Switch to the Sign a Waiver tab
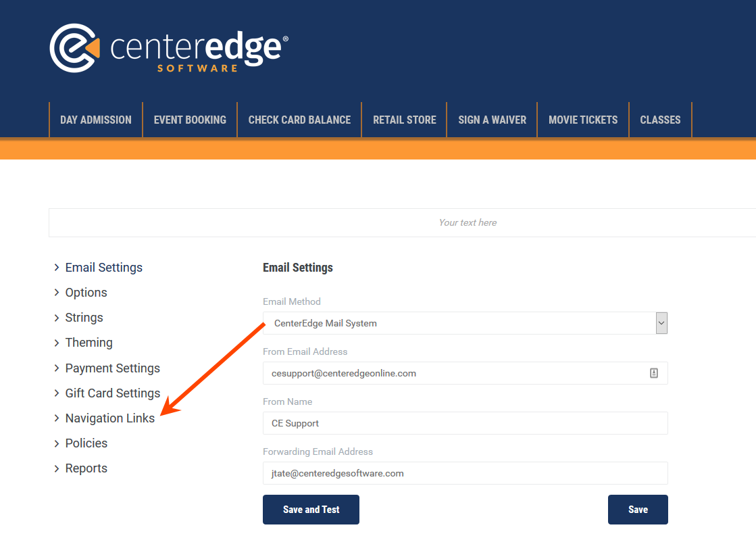756x538 pixels. tap(493, 120)
